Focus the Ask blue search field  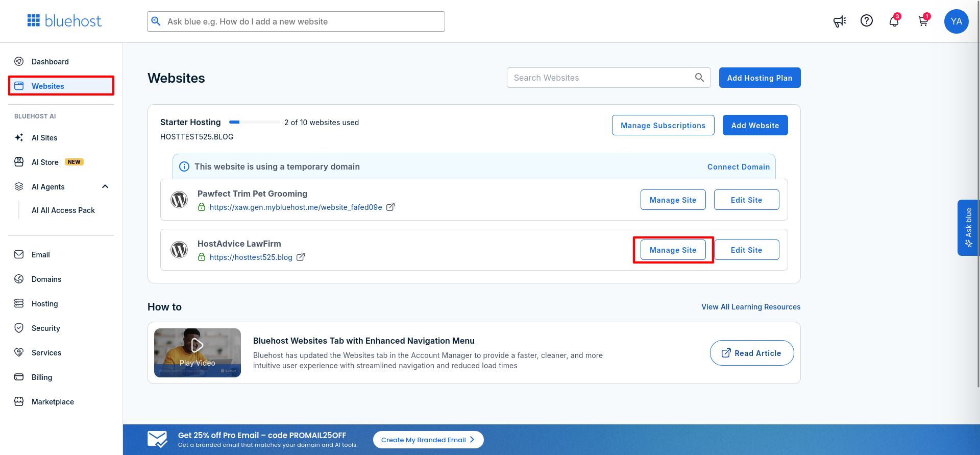coord(296,21)
